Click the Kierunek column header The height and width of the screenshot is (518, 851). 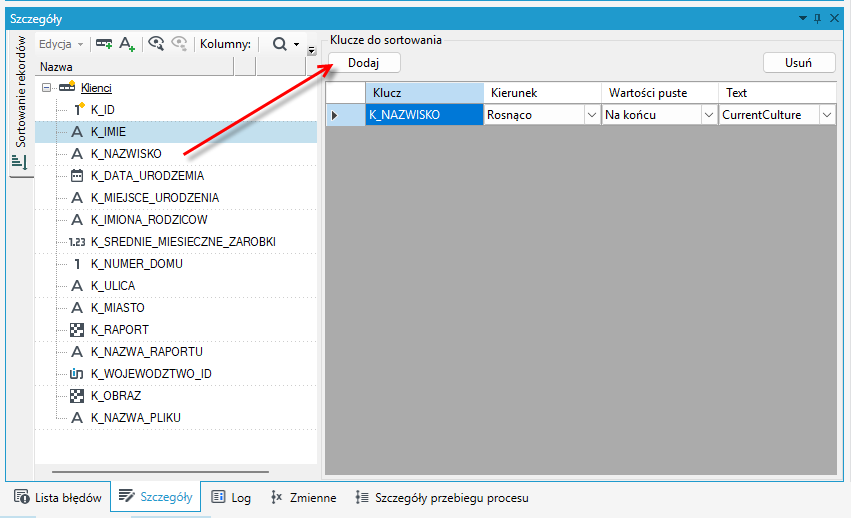click(x=542, y=93)
